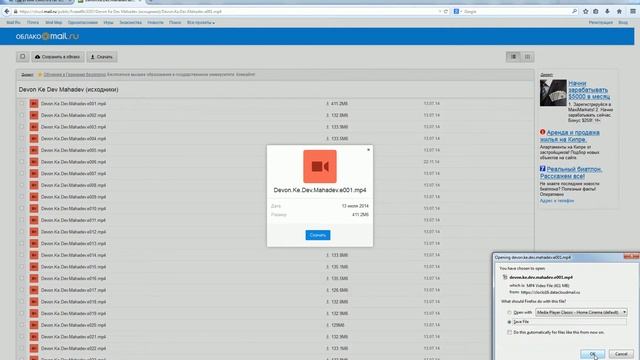Click the bookmark star icon
This screenshot has height=360, width=640.
tap(586, 11)
